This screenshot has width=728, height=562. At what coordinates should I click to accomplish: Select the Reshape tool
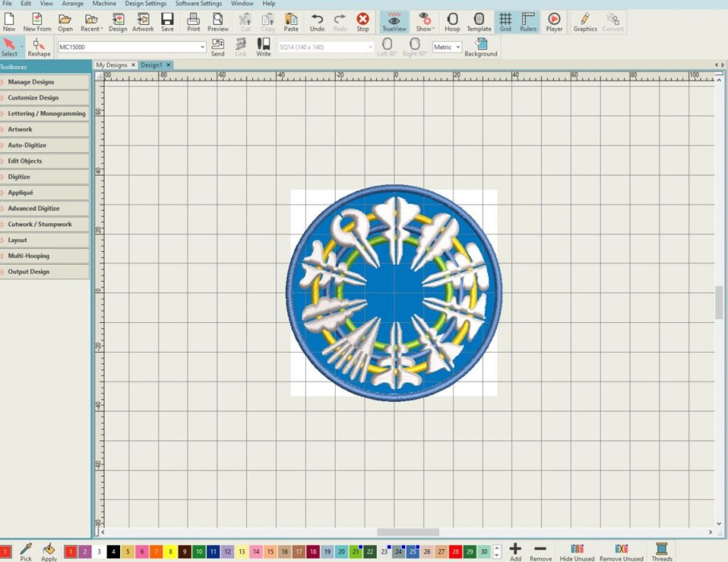pyautogui.click(x=39, y=48)
